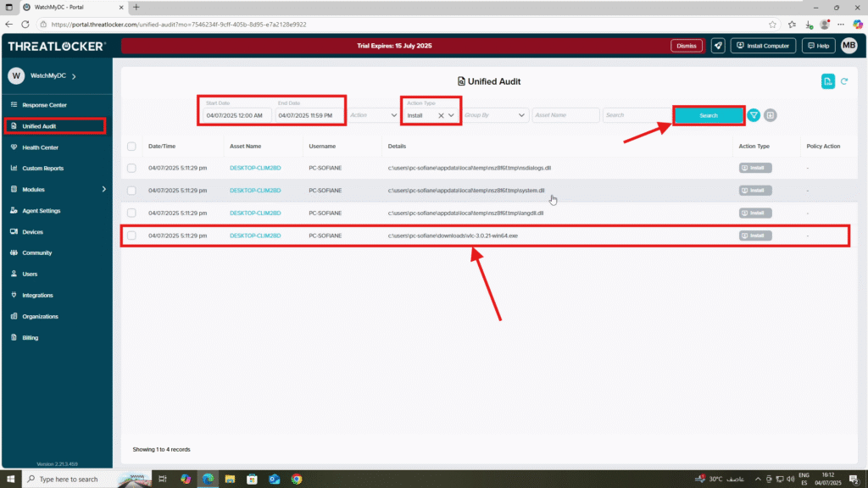Dismiss the trial expiry banner
Image resolution: width=868 pixels, height=488 pixels.
(687, 46)
